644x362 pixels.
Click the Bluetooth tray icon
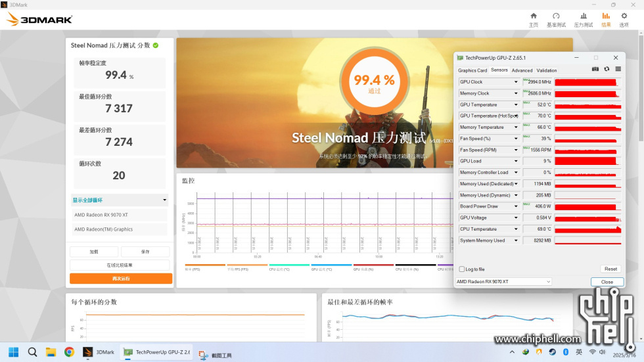(566, 352)
